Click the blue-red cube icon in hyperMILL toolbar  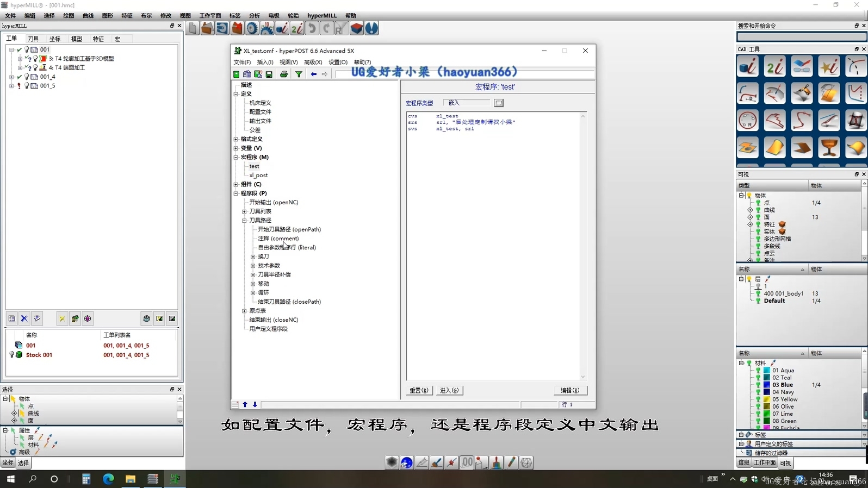357,28
